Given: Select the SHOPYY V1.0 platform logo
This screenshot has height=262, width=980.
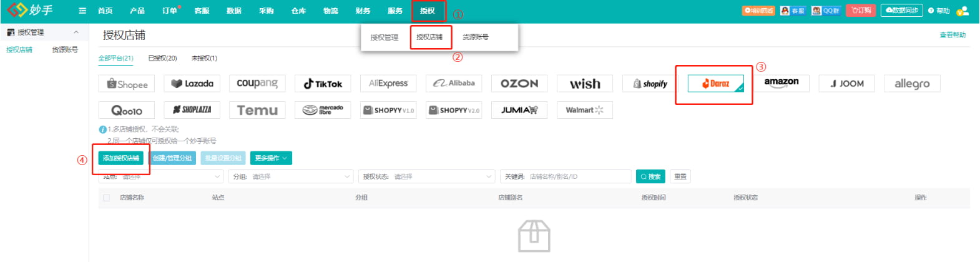Looking at the screenshot, I should click(x=388, y=110).
